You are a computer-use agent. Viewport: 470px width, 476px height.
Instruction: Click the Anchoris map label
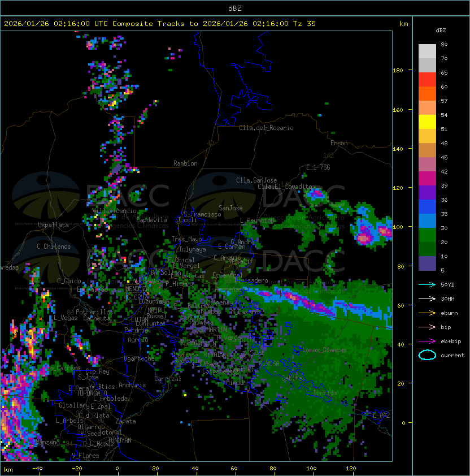point(132,385)
